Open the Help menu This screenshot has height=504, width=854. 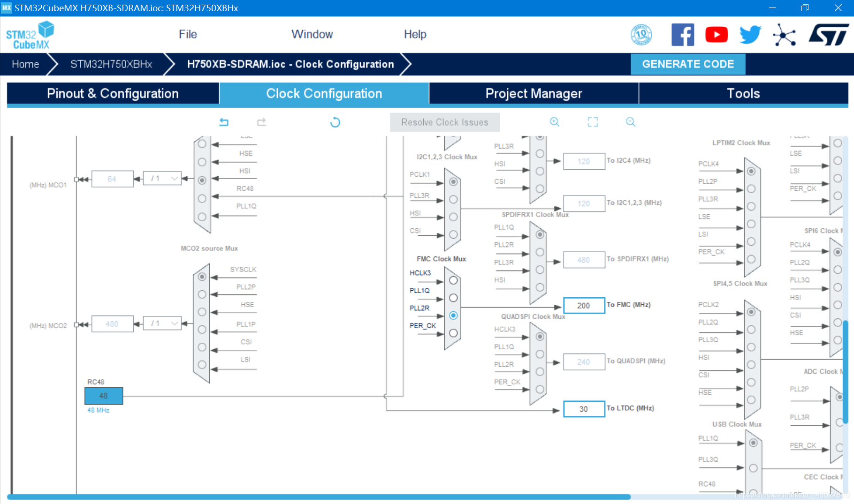click(x=415, y=34)
